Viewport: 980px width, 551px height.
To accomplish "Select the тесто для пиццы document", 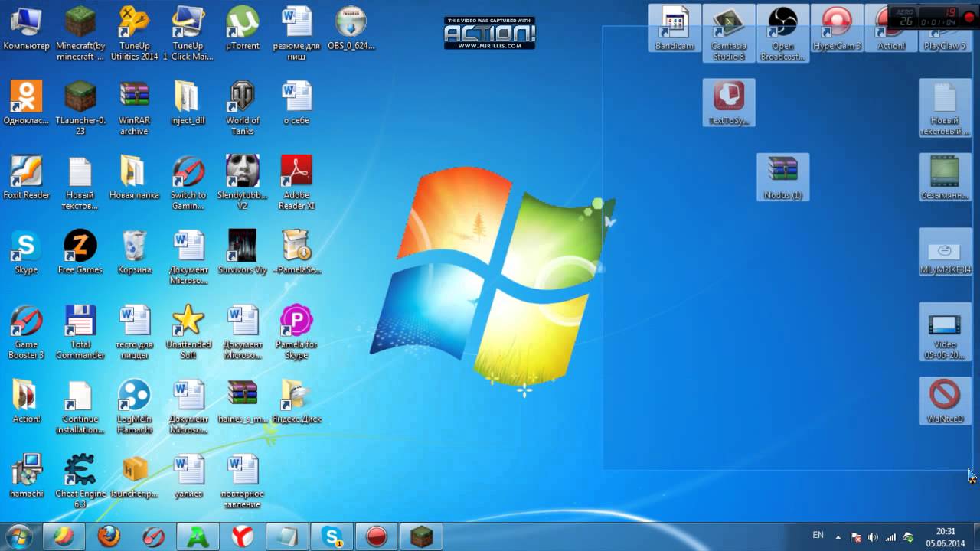I will 134,333.
